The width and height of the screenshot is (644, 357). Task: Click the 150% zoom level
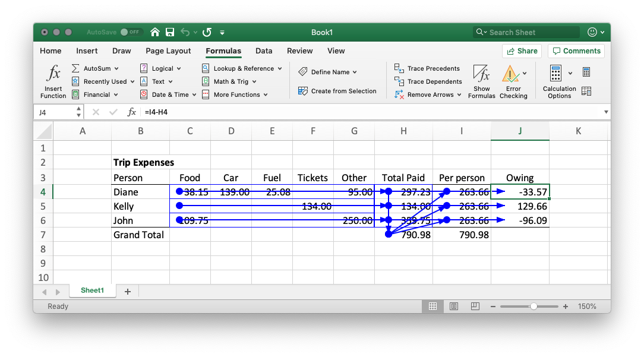coord(587,307)
